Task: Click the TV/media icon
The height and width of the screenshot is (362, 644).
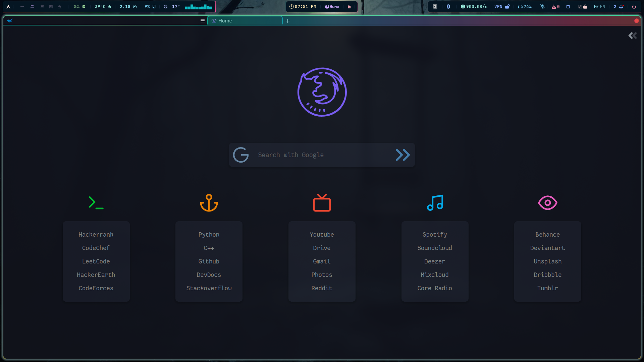Action: pos(322,202)
